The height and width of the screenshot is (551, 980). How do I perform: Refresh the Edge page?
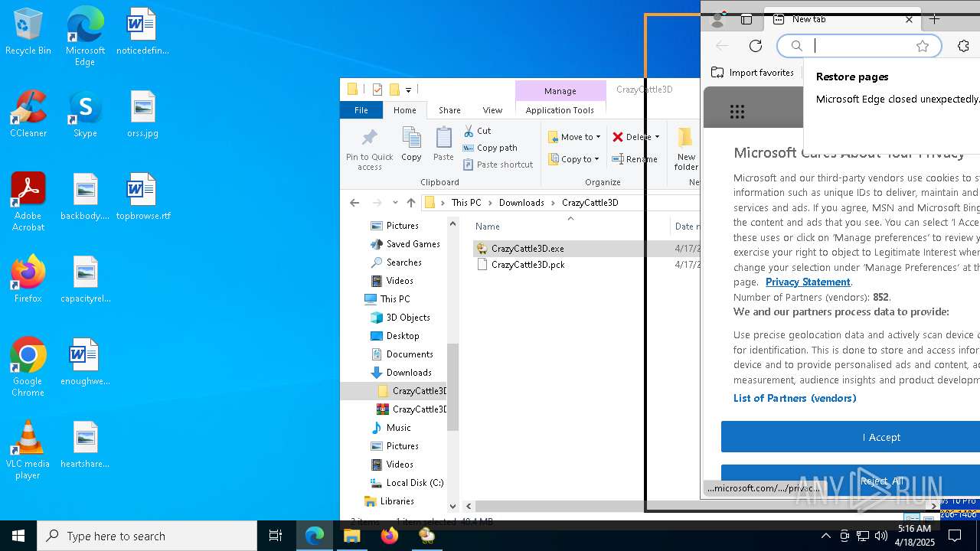[x=756, y=46]
